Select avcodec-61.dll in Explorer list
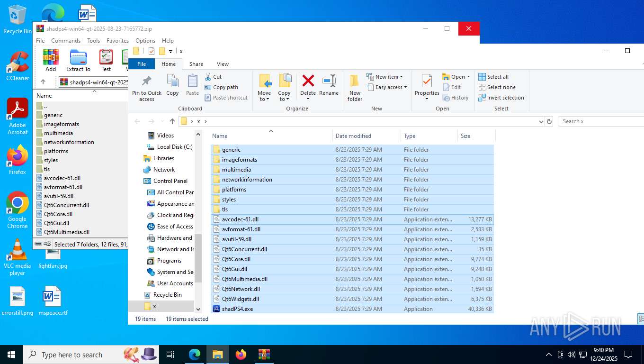Viewport: 644px width, 364px height. (x=352, y=219)
